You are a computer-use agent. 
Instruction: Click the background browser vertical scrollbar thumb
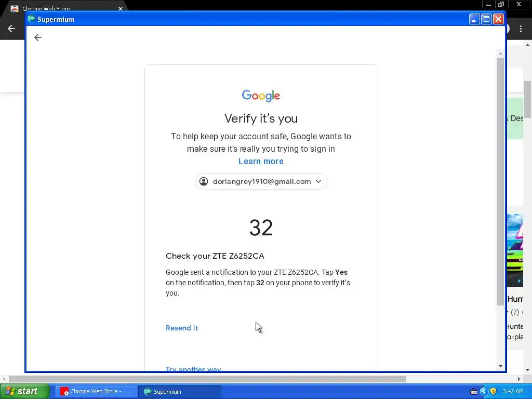(528, 99)
